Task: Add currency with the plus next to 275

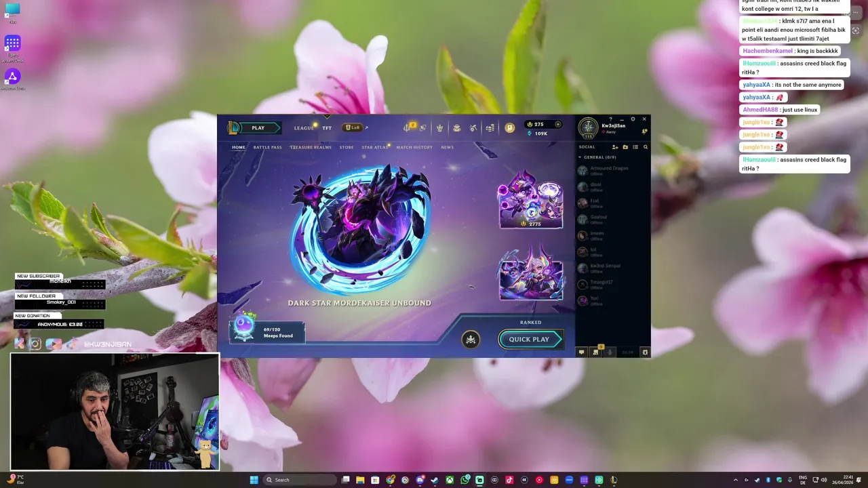Action: coord(558,124)
